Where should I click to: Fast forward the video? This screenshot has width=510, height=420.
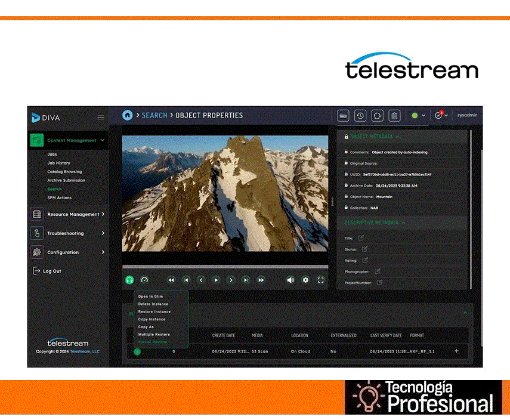pyautogui.click(x=261, y=280)
